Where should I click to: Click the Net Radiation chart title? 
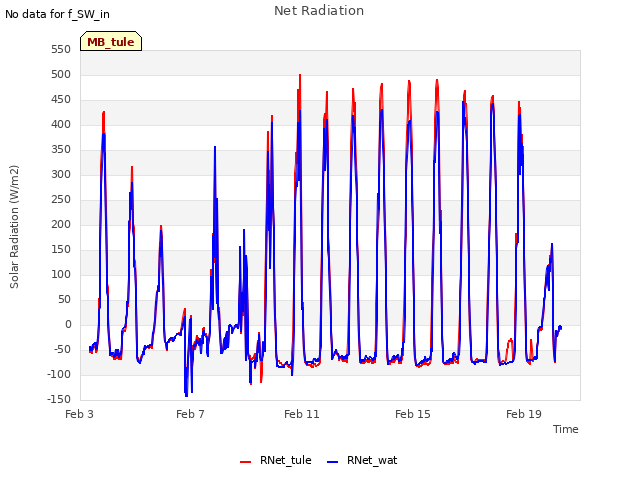tap(319, 11)
